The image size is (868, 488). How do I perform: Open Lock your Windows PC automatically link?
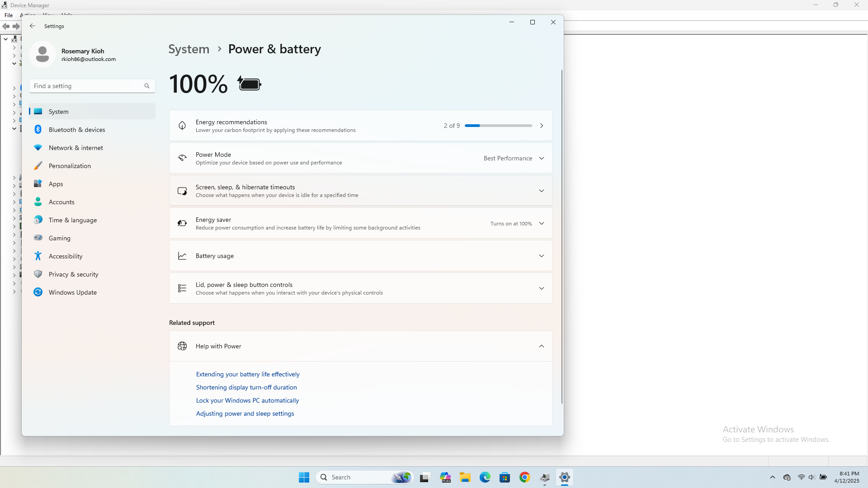pyautogui.click(x=247, y=400)
